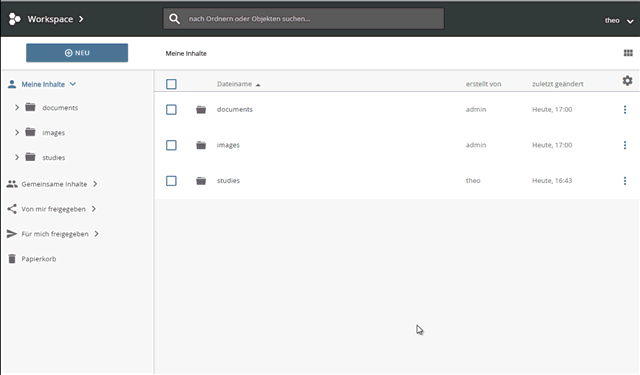Click studies folder icon in sidebar

coord(30,157)
